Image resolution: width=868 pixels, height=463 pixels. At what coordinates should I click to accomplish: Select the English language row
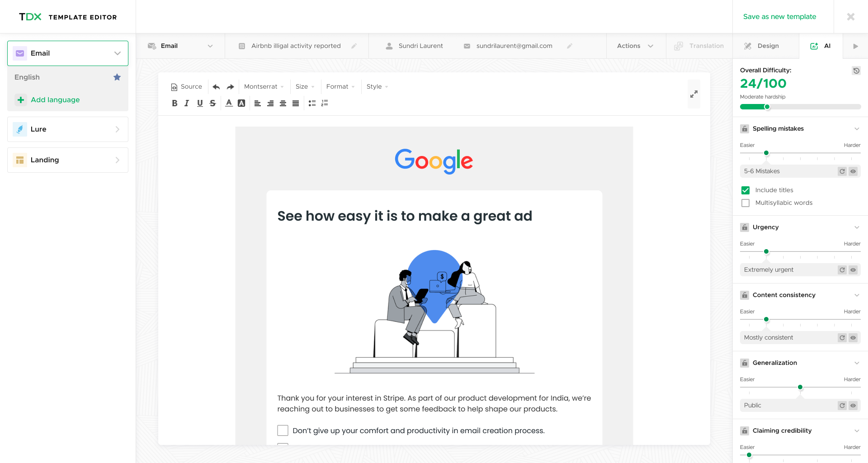68,77
